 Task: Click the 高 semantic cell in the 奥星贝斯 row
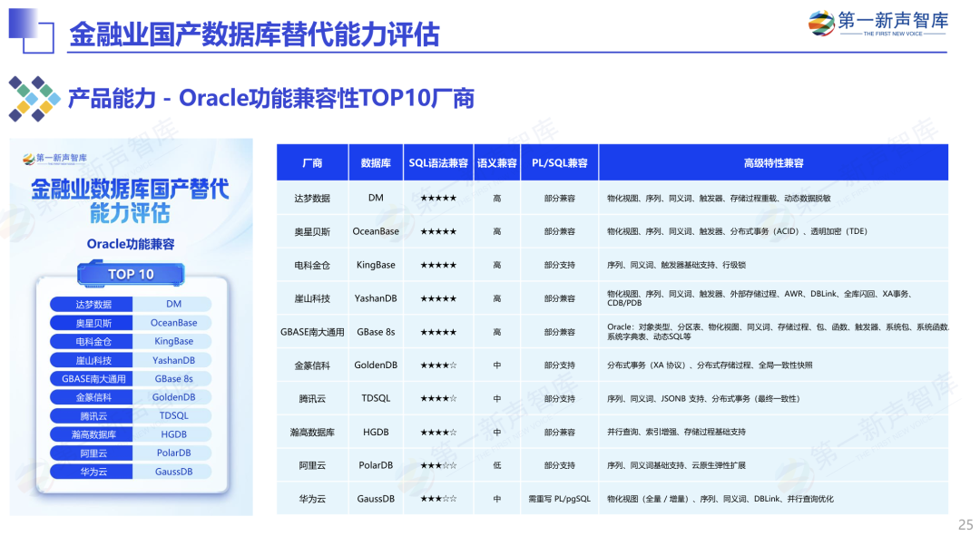coord(497,231)
